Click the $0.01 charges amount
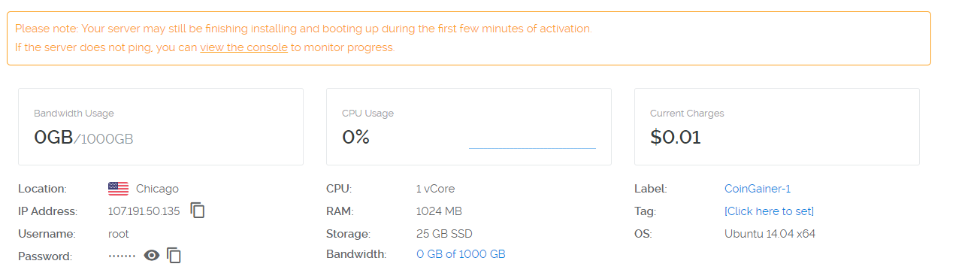The height and width of the screenshot is (279, 980). 676,138
